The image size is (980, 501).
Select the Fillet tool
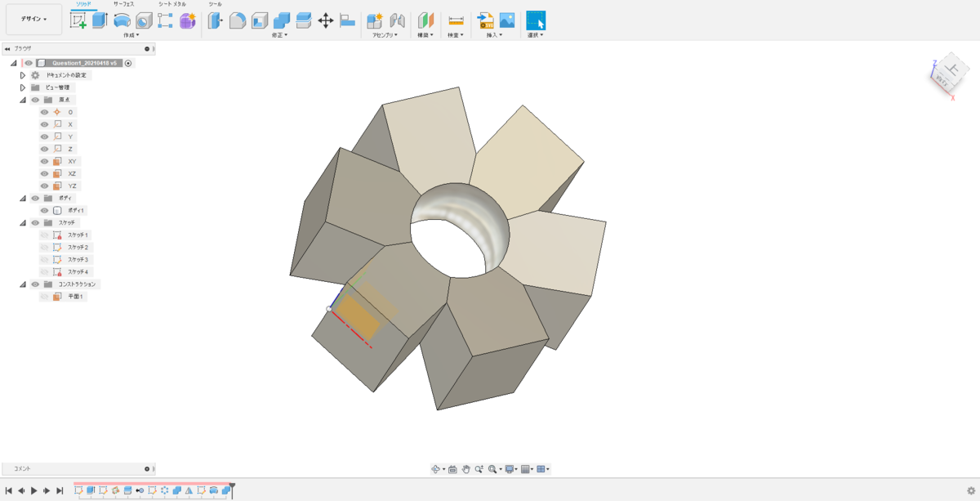pos(238,20)
